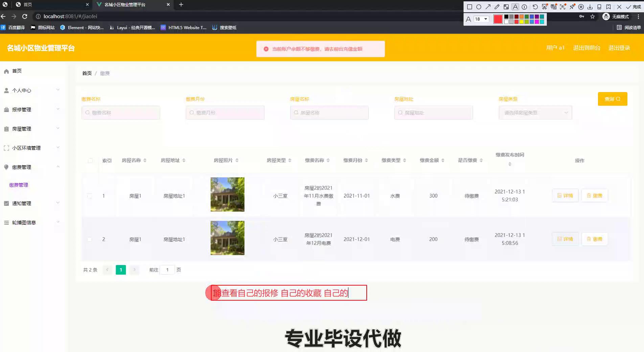The image size is (644, 352).
Task: Open the 房屋类型 select dropdown
Action: (x=535, y=113)
